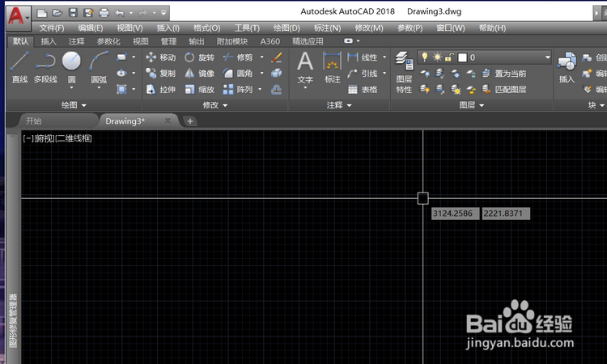Click the 2221.8371 Y coordinate input box
The width and height of the screenshot is (607, 364).
506,214
